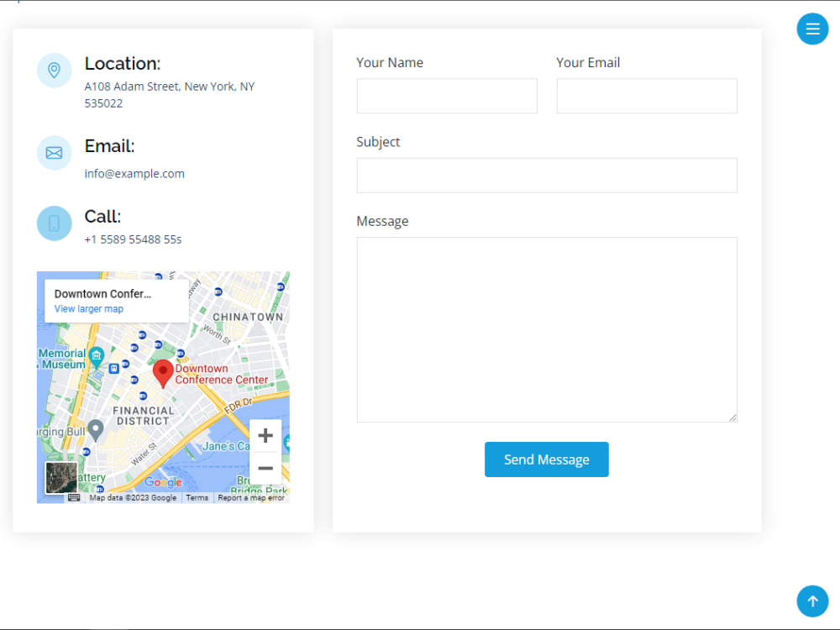Click the FINANCIAL DISTRICT map label
Viewport: 840px width, 630px height.
click(143, 416)
